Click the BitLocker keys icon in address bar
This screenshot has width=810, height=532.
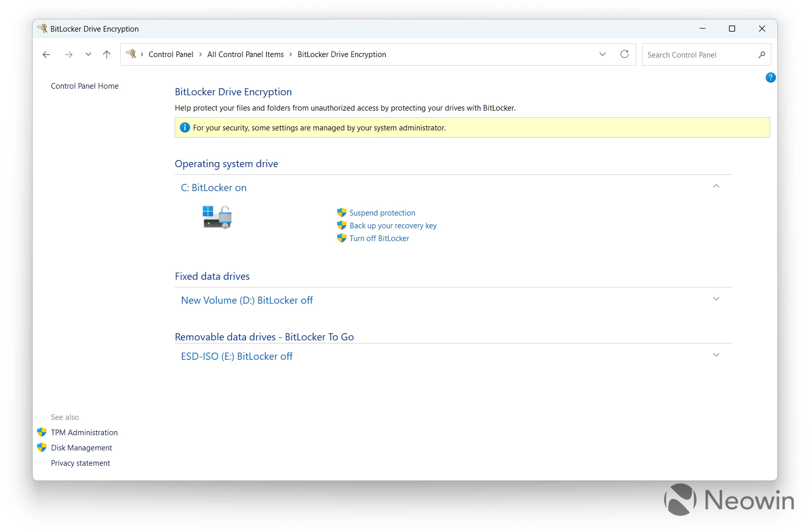click(x=131, y=54)
